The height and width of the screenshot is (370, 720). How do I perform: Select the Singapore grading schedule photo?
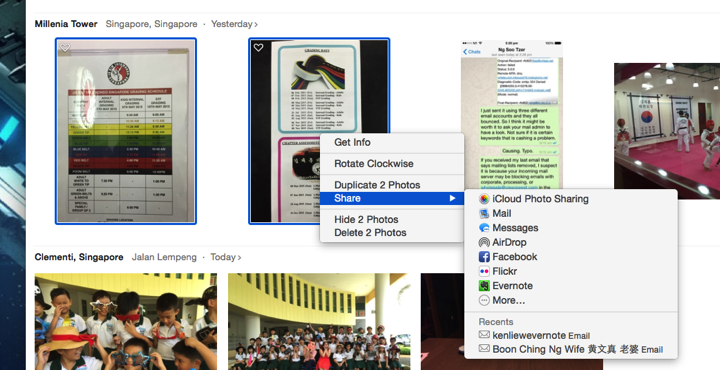tap(126, 131)
